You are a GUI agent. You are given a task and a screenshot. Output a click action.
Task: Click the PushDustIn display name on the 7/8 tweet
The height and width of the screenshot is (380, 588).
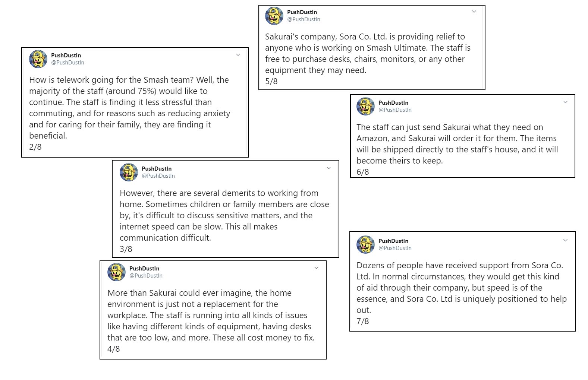tap(393, 241)
